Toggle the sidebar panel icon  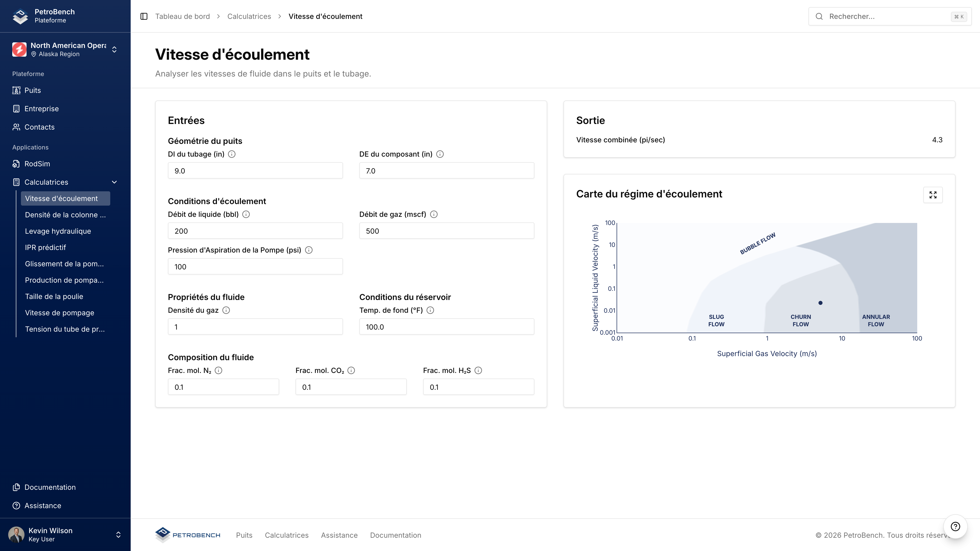[144, 16]
